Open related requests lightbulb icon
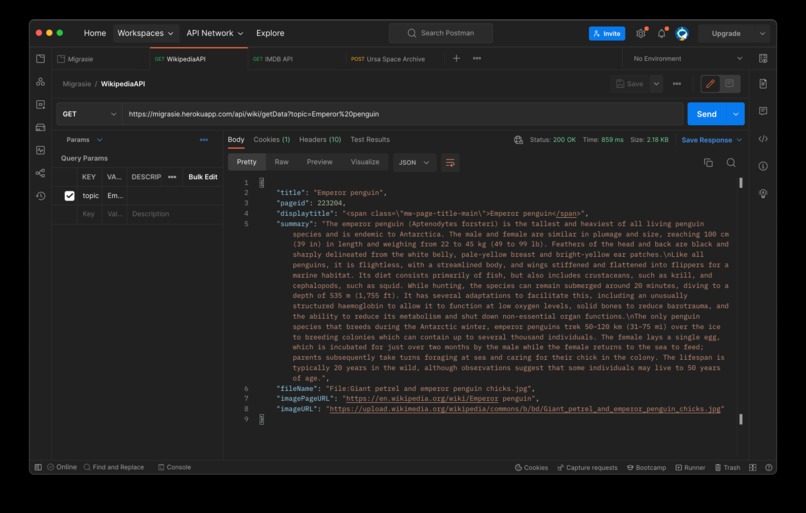 coord(763,193)
